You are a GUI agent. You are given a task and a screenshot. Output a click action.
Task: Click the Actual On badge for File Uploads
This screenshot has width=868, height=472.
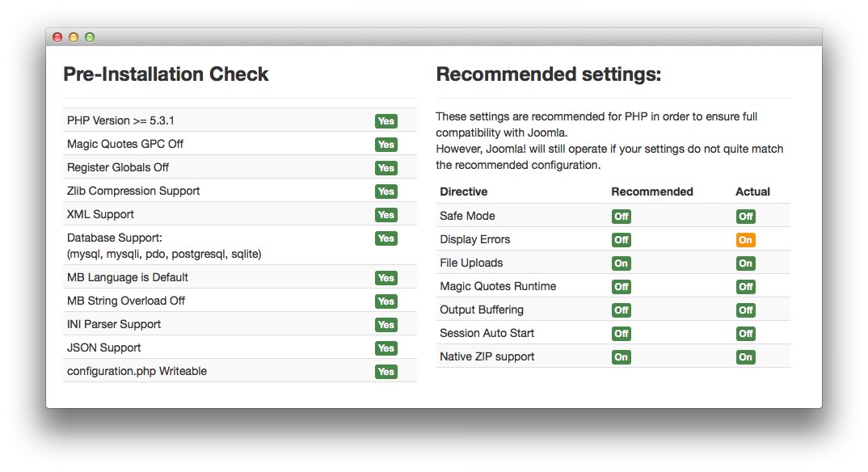[745, 263]
